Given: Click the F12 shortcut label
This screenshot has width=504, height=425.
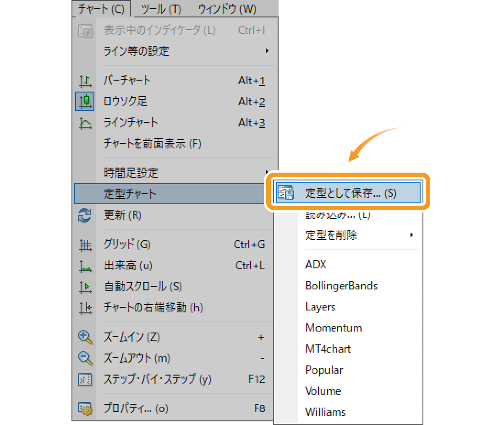Looking at the screenshot, I should point(257,379).
